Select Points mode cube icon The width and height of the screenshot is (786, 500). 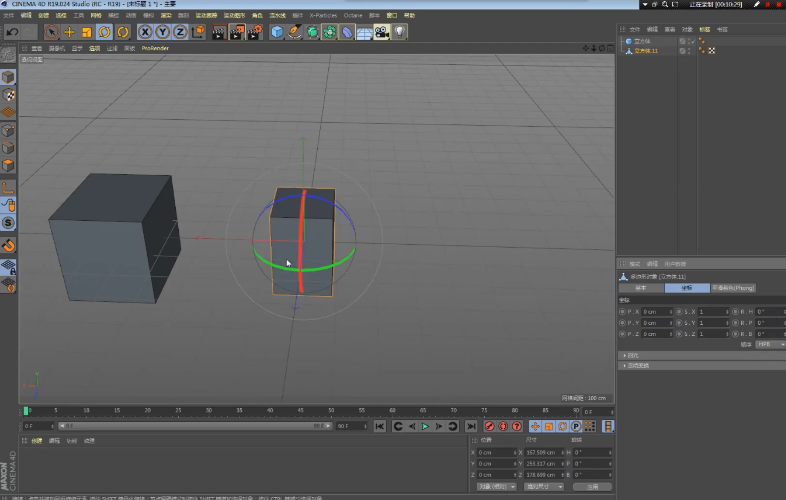[x=8, y=130]
